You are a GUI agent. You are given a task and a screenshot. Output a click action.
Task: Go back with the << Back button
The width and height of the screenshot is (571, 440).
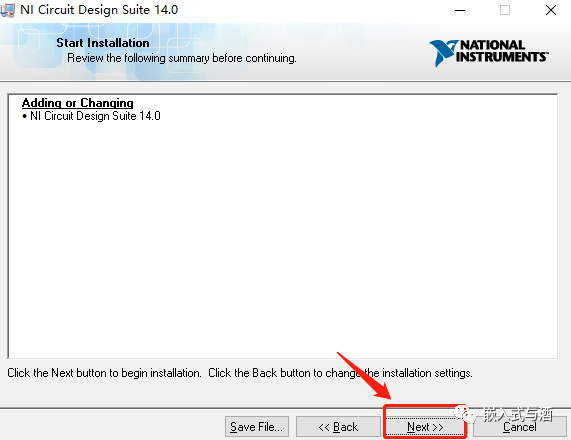point(338,427)
